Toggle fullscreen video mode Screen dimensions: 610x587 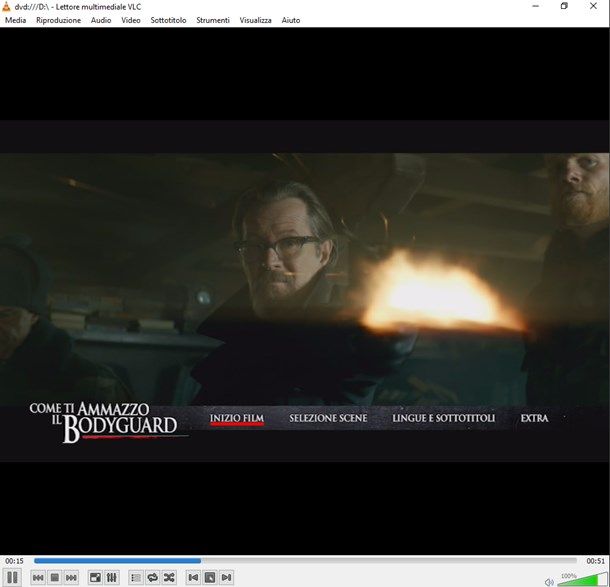point(95,578)
